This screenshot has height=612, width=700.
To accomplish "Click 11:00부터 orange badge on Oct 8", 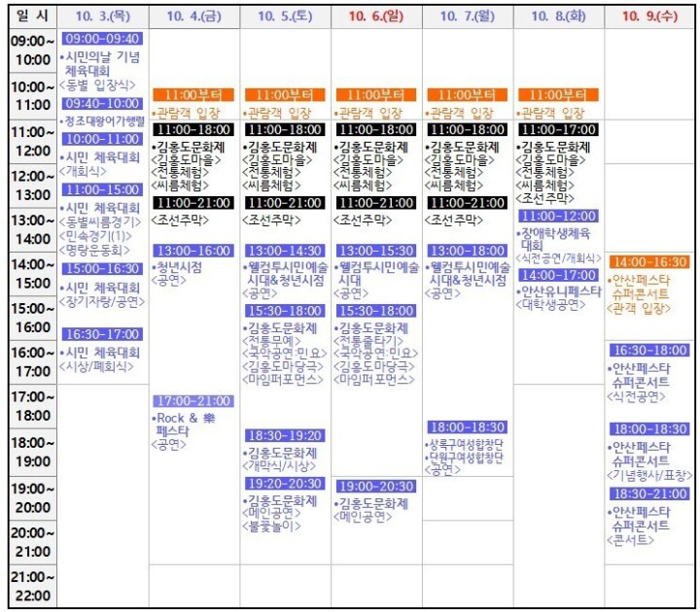I will (558, 95).
